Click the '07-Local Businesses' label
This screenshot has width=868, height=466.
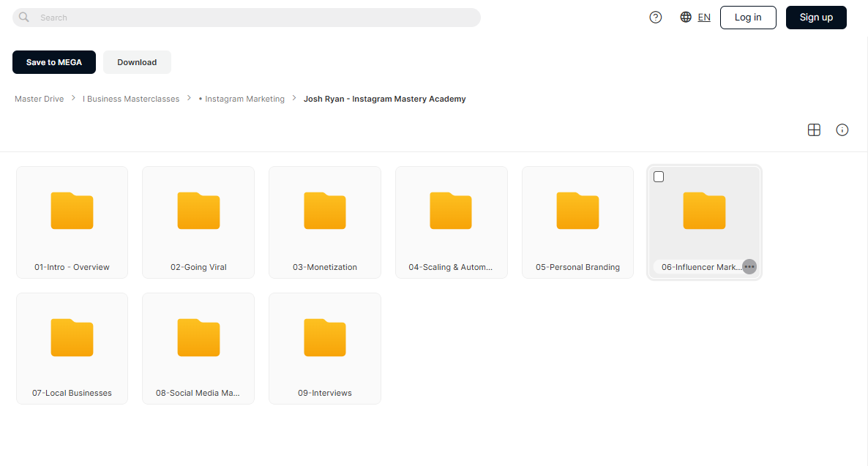(72, 393)
